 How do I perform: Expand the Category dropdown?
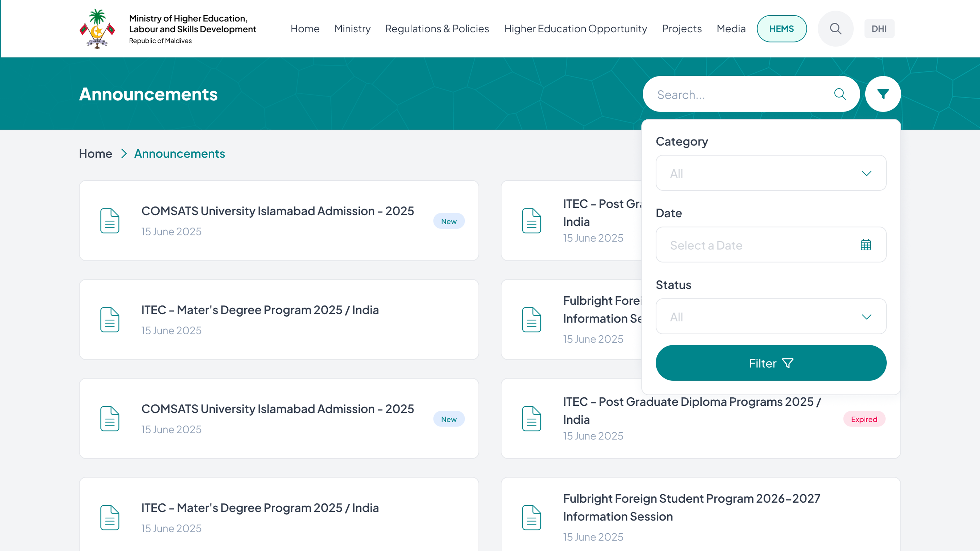point(771,173)
